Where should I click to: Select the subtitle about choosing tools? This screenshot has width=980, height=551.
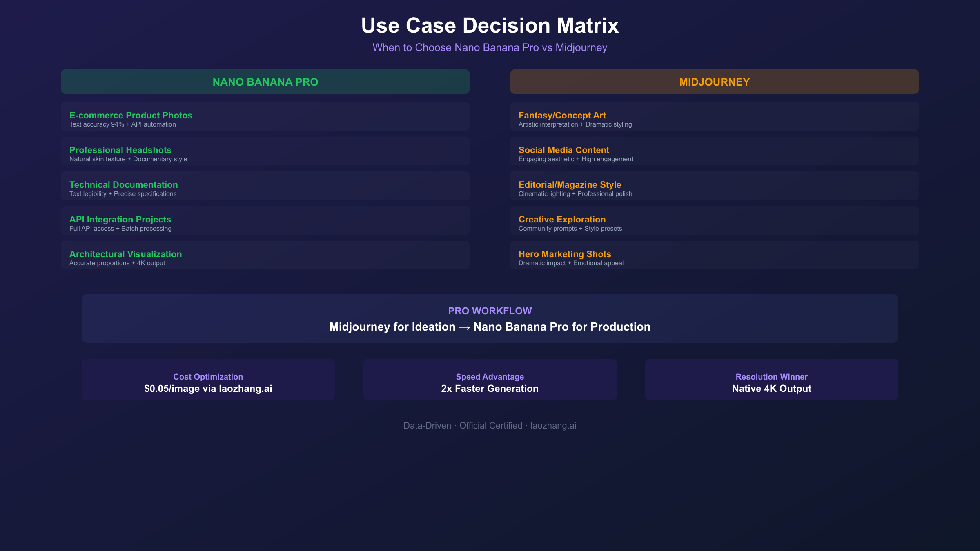490,47
